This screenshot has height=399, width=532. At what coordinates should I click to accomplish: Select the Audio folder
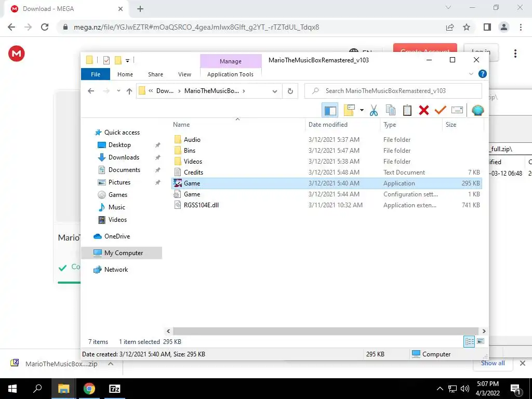tap(326, 140)
